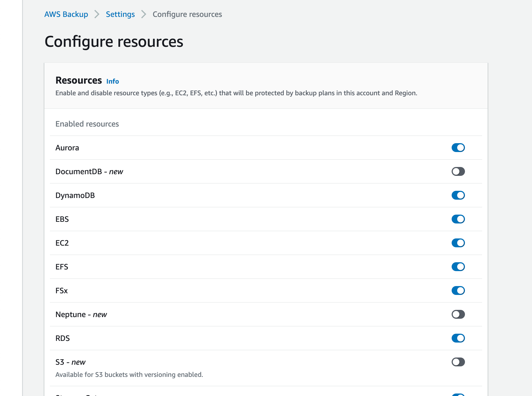The image size is (532, 396).
Task: Enable the DocumentDB backup toggle
Action: 458,171
